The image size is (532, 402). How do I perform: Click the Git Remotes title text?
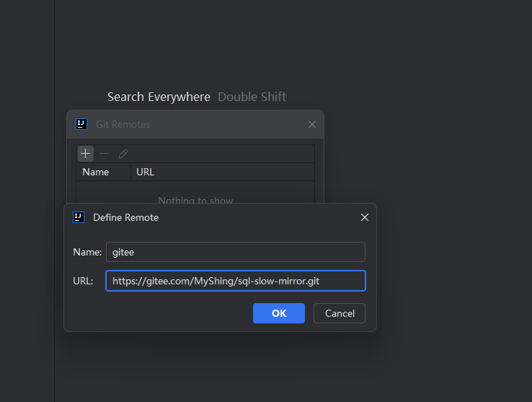pyautogui.click(x=123, y=124)
